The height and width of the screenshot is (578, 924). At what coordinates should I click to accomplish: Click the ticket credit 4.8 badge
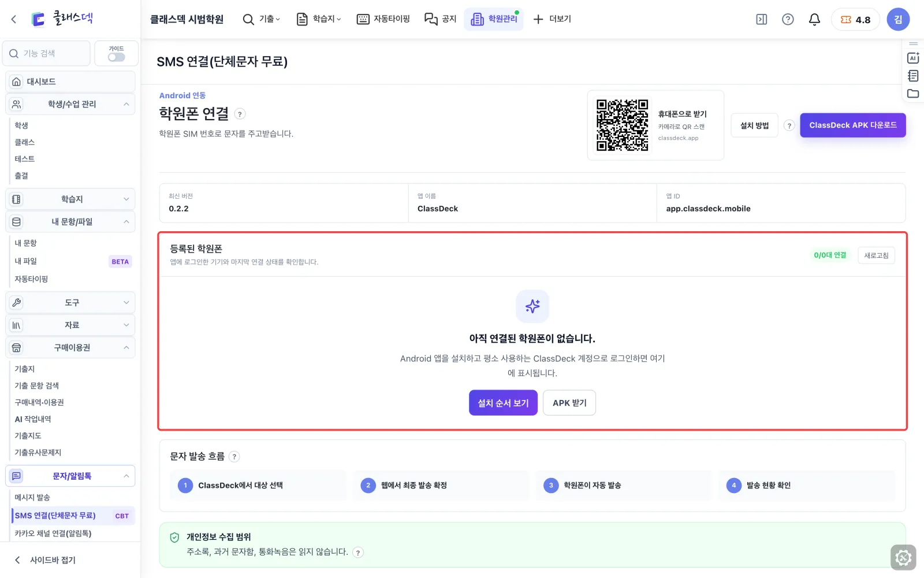(855, 19)
